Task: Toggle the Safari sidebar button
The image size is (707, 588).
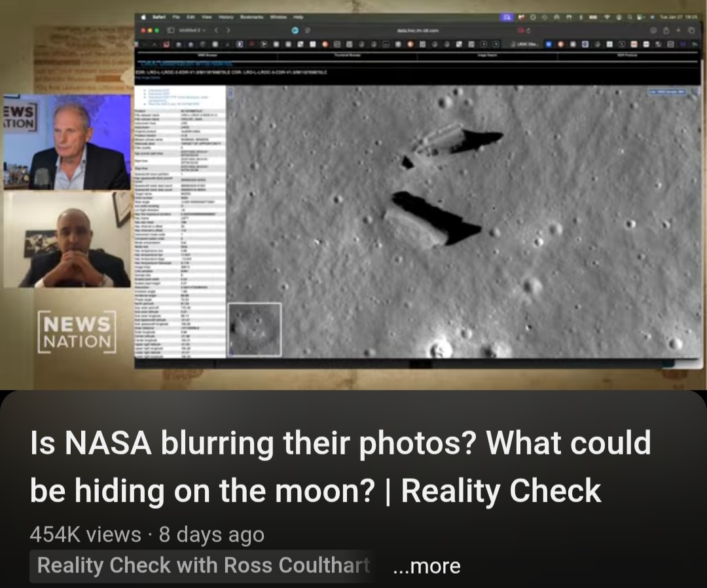Action: (x=172, y=30)
